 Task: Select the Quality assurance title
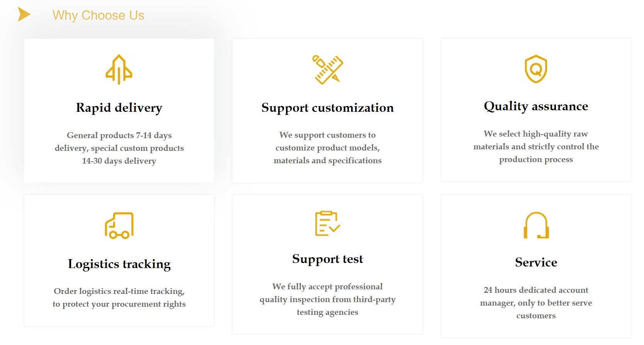536,106
